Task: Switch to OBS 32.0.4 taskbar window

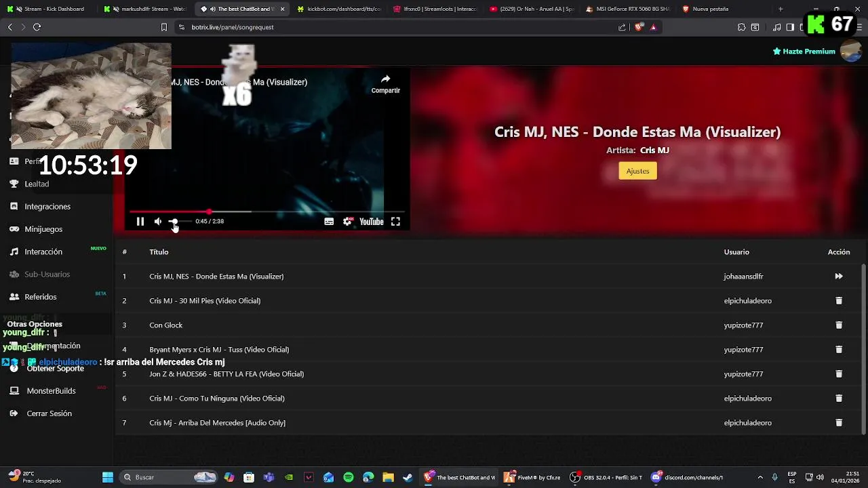Action: pyautogui.click(x=606, y=477)
